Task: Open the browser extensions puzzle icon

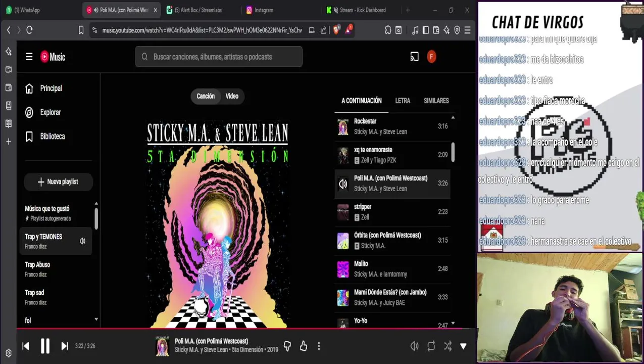Action: 388,30
